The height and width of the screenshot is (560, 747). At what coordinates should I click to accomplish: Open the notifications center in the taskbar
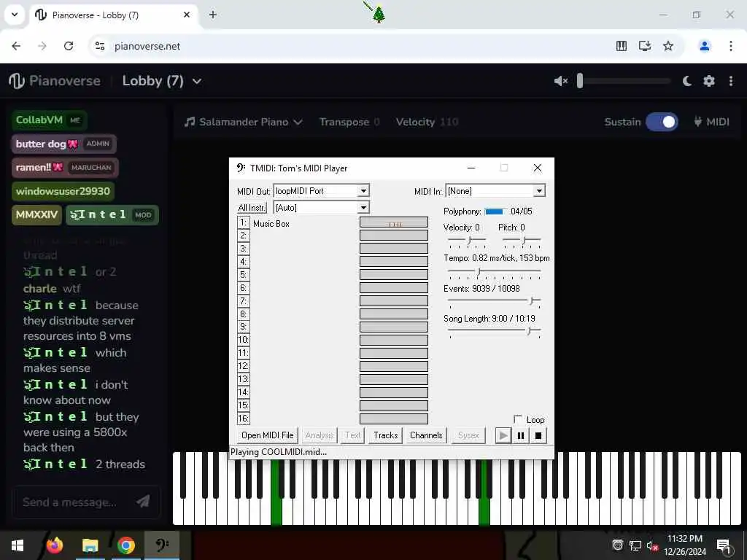(x=724, y=545)
